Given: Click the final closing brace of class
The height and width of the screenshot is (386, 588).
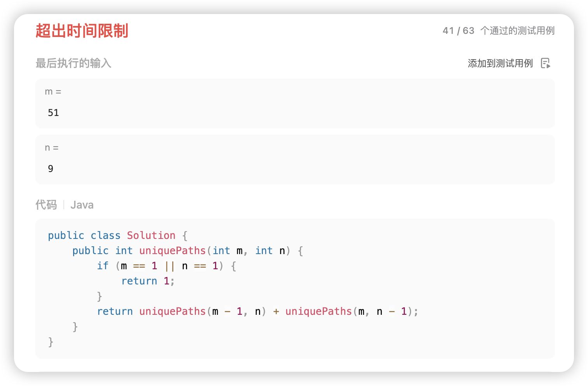Looking at the screenshot, I should (51, 342).
